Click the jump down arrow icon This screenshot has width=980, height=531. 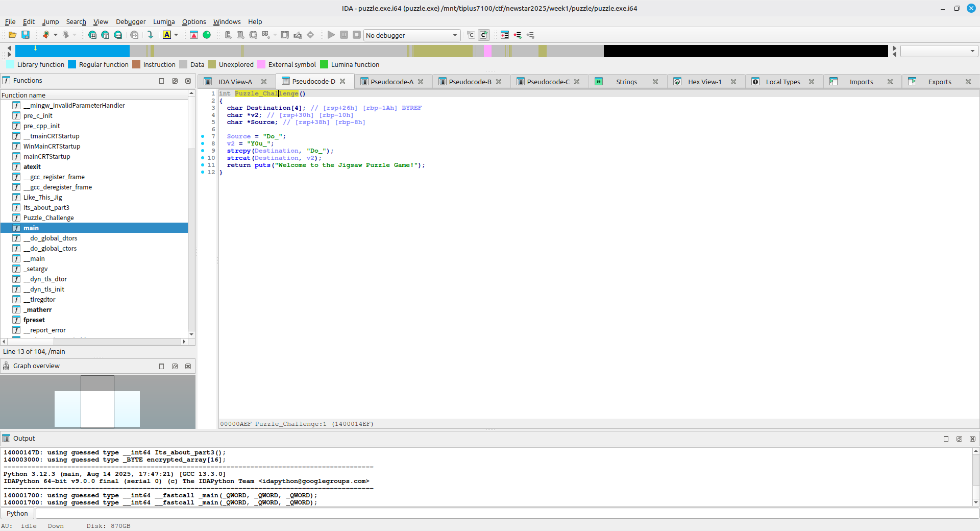pos(150,35)
